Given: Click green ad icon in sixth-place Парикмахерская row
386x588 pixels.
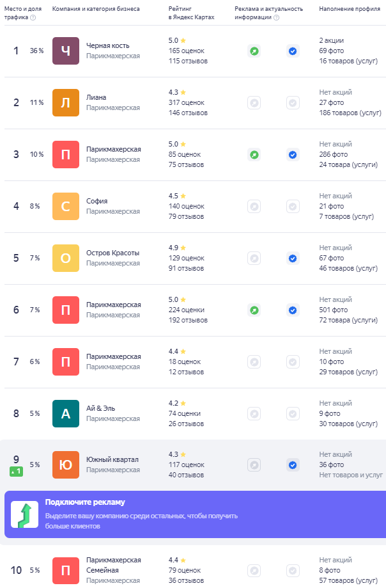Looking at the screenshot, I should coord(254,310).
